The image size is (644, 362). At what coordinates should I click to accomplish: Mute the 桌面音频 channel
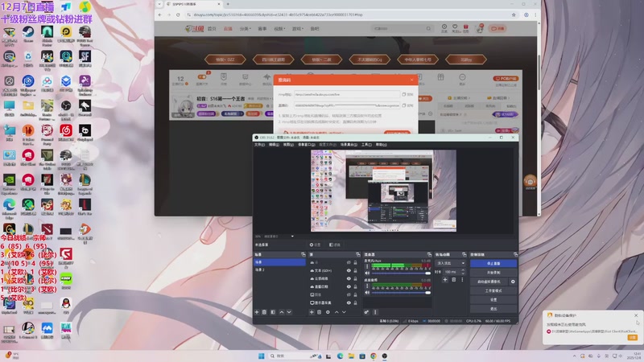tap(367, 293)
